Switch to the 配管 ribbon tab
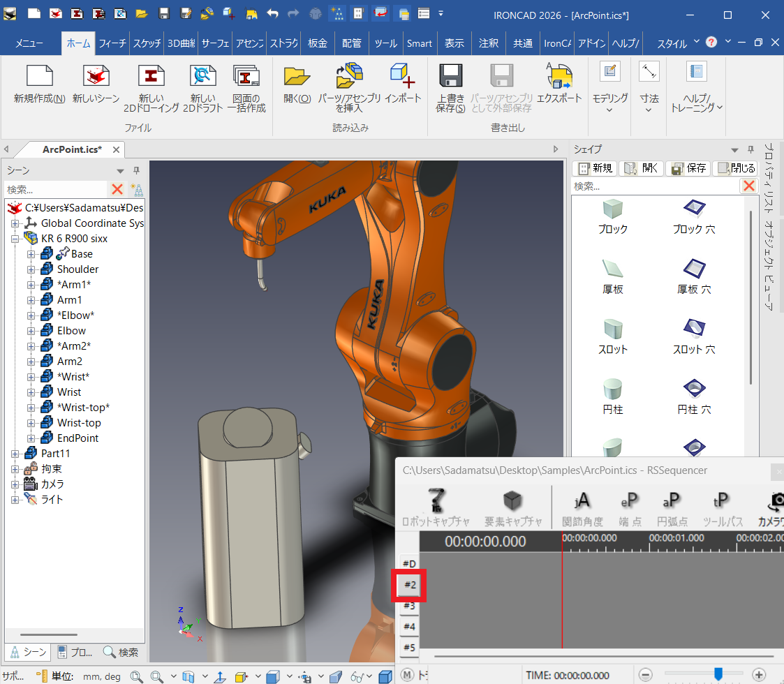The image size is (784, 684). pos(351,43)
